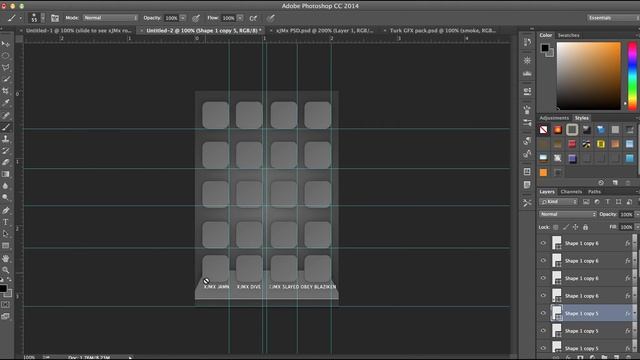Open the collapsed History panel icon
This screenshot has width=640, height=360.
click(527, 42)
